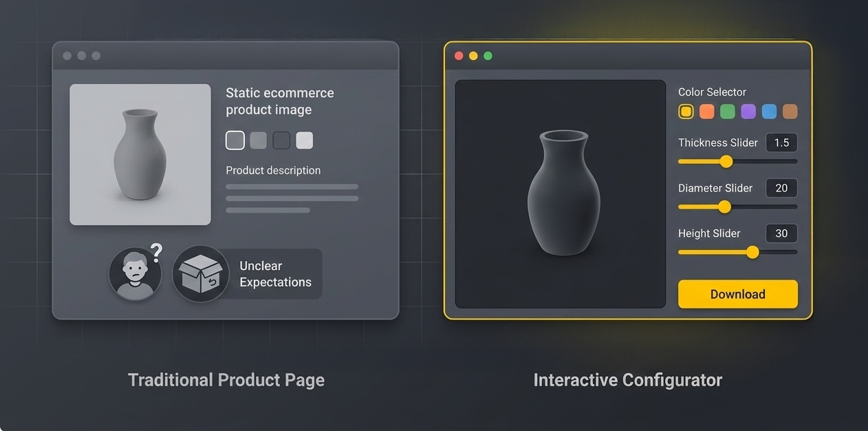The width and height of the screenshot is (868, 431).
Task: Choose the brown color swatch
Action: [x=790, y=112]
